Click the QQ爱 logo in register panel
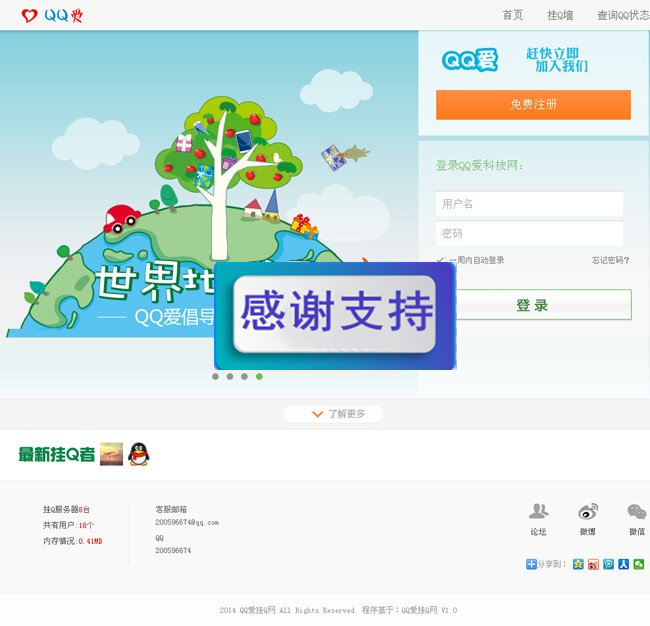 470,60
